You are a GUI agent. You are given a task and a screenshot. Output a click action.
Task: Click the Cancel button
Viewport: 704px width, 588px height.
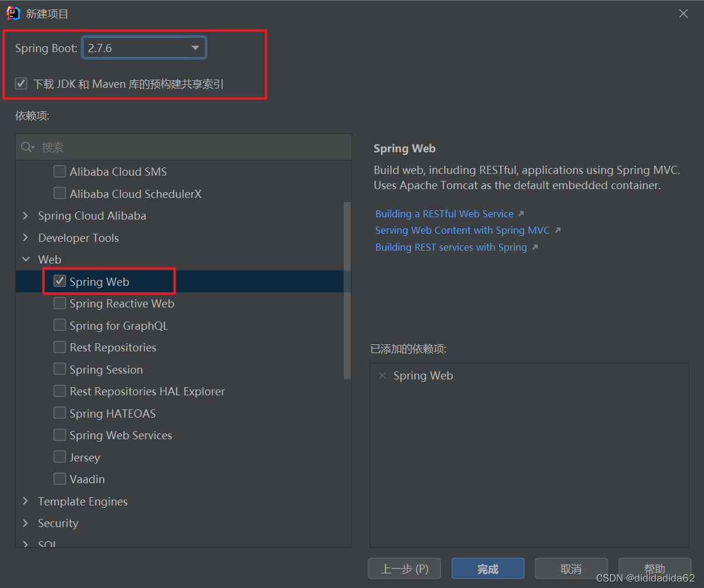click(571, 569)
